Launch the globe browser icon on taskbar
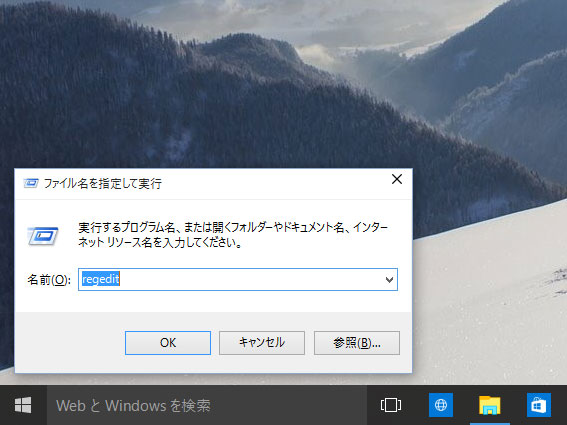The width and height of the screenshot is (567, 425). point(440,405)
